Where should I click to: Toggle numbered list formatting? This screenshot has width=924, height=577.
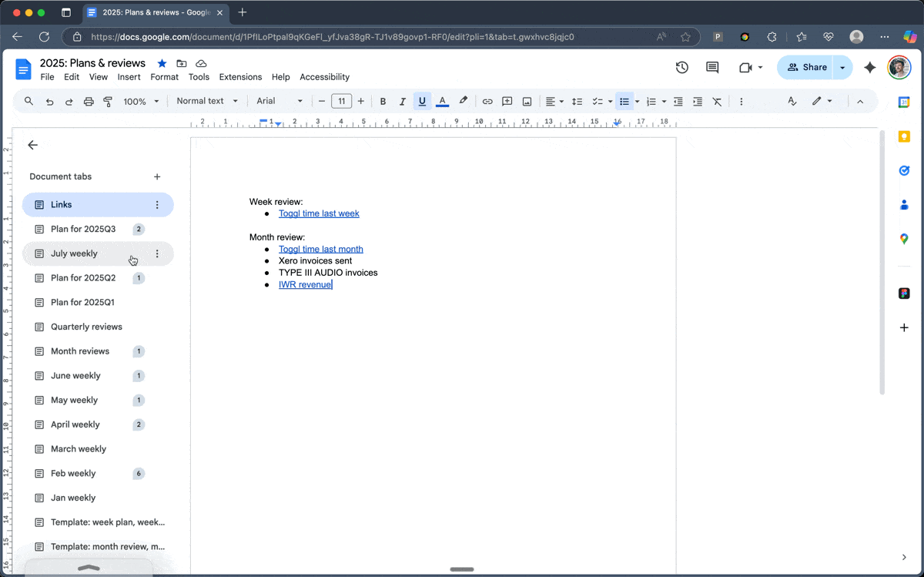[x=651, y=101]
